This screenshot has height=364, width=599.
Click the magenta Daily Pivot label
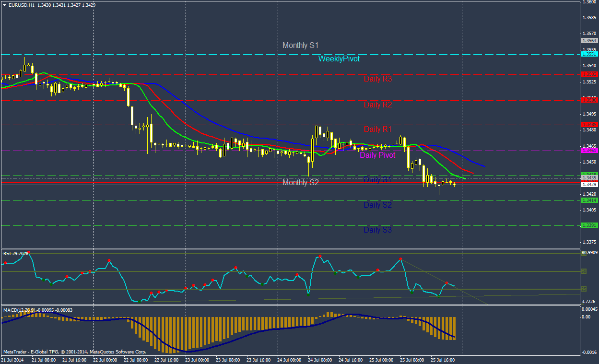377,155
